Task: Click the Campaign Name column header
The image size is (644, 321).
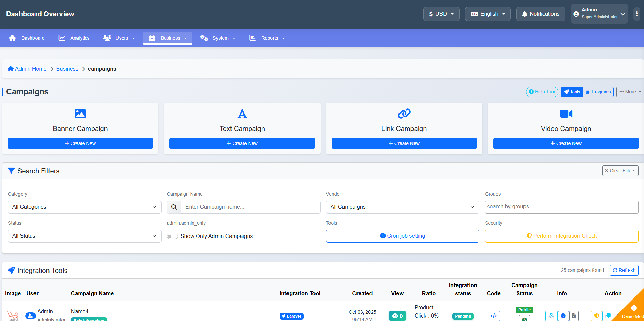Action: (x=92, y=293)
